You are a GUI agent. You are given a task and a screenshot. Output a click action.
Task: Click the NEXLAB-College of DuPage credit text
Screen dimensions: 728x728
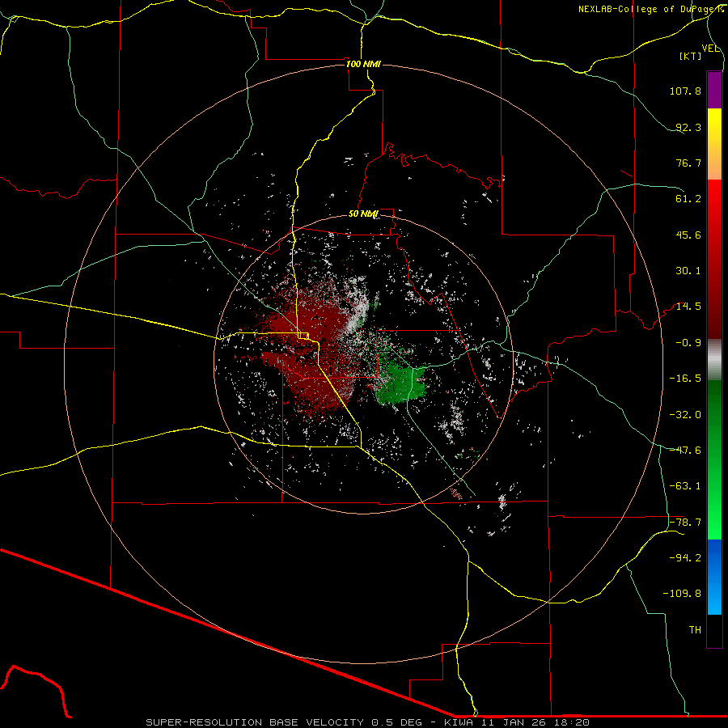click(x=650, y=9)
